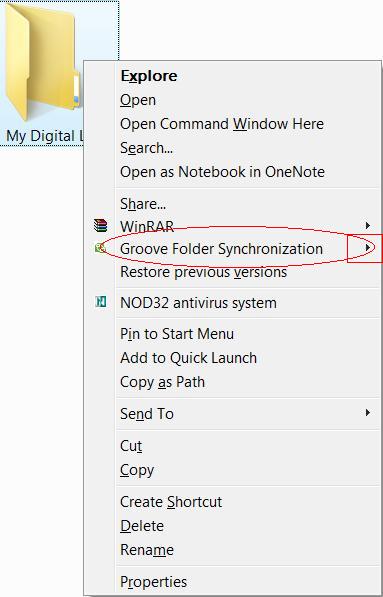This screenshot has height=597, width=383.
Task: Click Copy as Path entry
Action: click(x=163, y=382)
